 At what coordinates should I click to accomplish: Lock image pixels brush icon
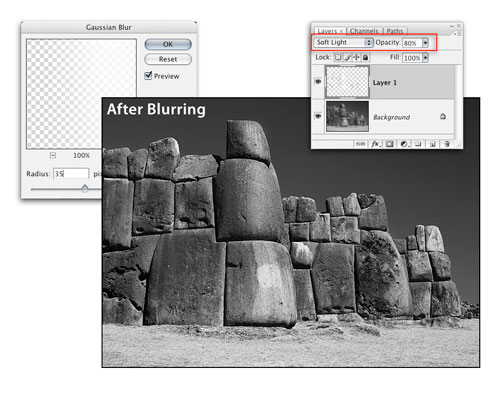[347, 58]
